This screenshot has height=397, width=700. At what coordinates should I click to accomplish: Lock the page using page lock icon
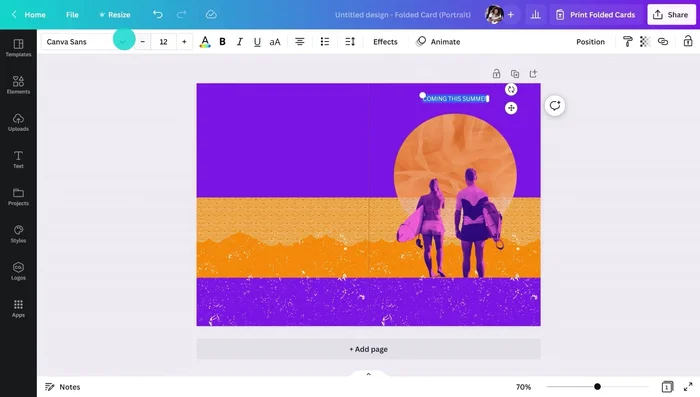click(496, 74)
